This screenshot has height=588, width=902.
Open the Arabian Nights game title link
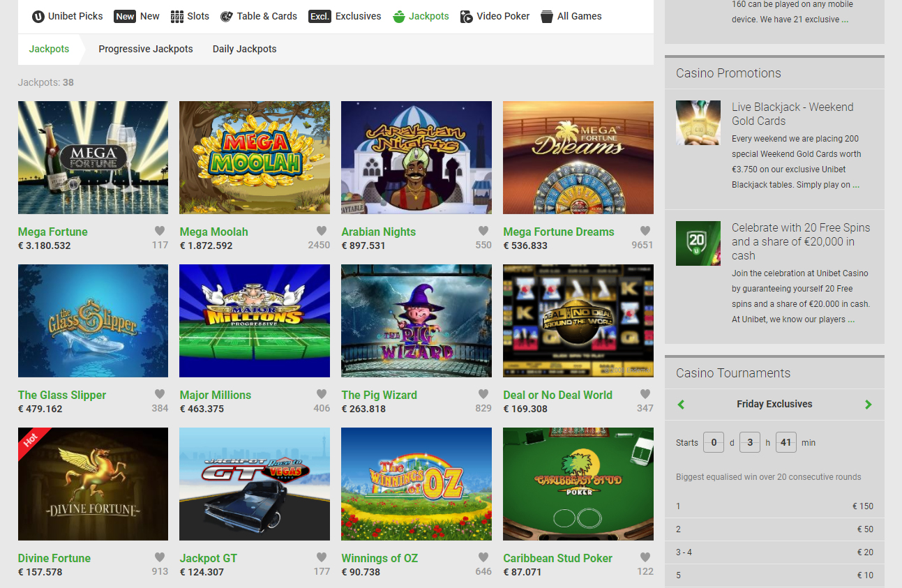pyautogui.click(x=378, y=232)
